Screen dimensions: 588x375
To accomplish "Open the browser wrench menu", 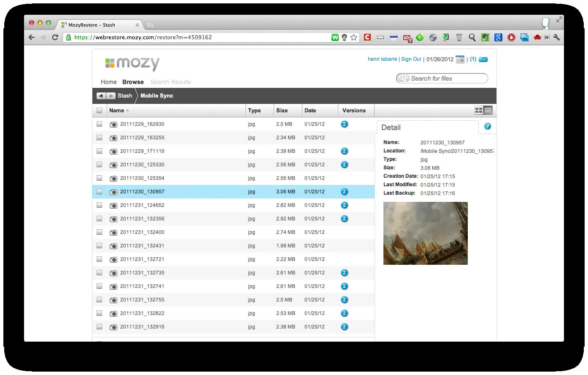I will (x=556, y=37).
